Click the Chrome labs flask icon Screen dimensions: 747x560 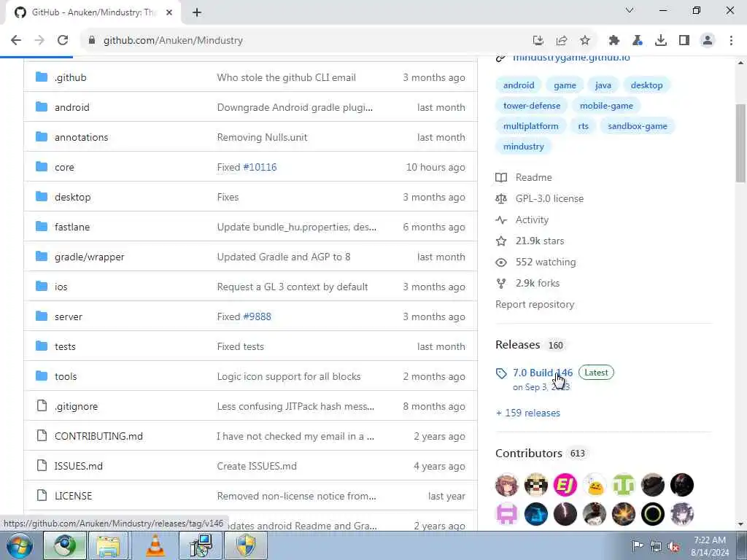click(x=638, y=41)
